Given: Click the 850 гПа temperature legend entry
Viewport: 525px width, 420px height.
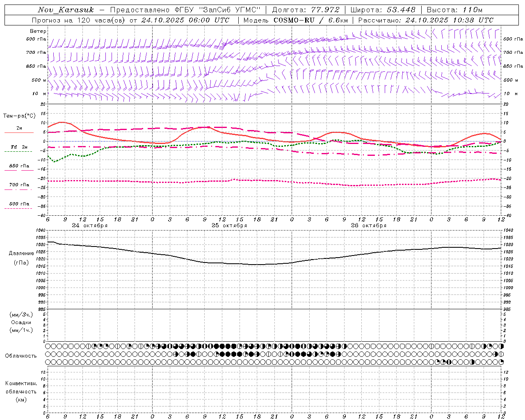Looking at the screenshot, I should pyautogui.click(x=19, y=166).
